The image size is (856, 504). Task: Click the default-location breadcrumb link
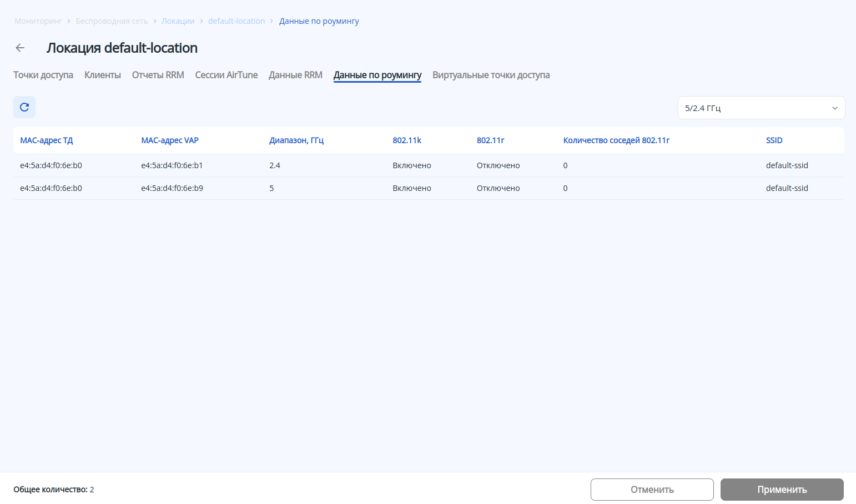236,21
